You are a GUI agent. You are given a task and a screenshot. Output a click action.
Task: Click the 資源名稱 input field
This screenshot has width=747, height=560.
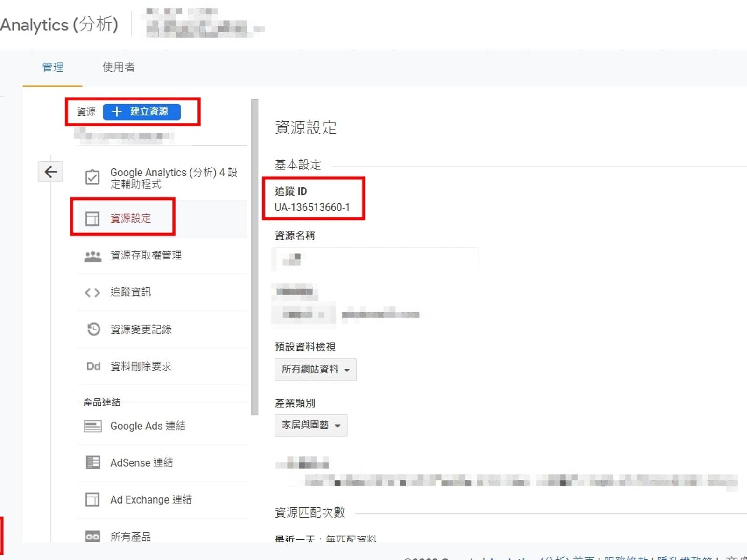[x=376, y=259]
